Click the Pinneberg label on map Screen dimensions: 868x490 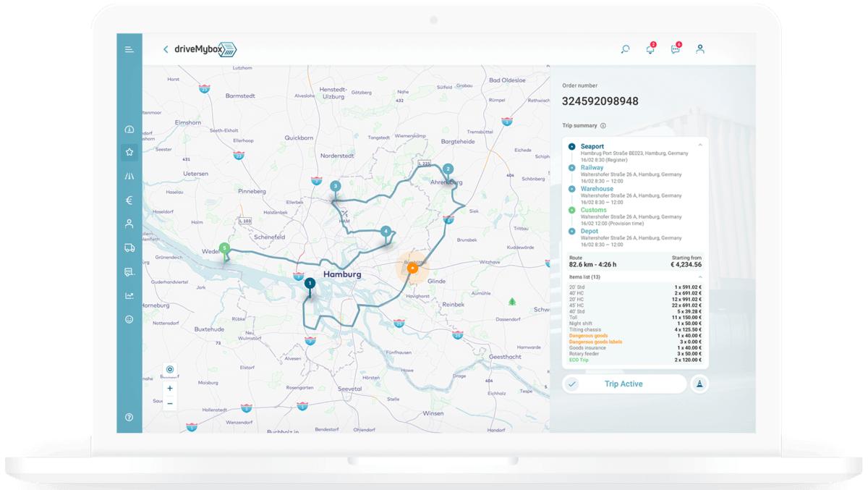(252, 191)
